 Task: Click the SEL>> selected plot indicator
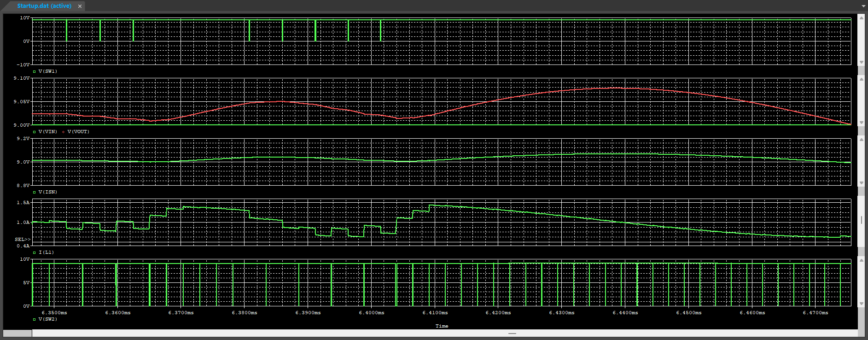(x=23, y=240)
